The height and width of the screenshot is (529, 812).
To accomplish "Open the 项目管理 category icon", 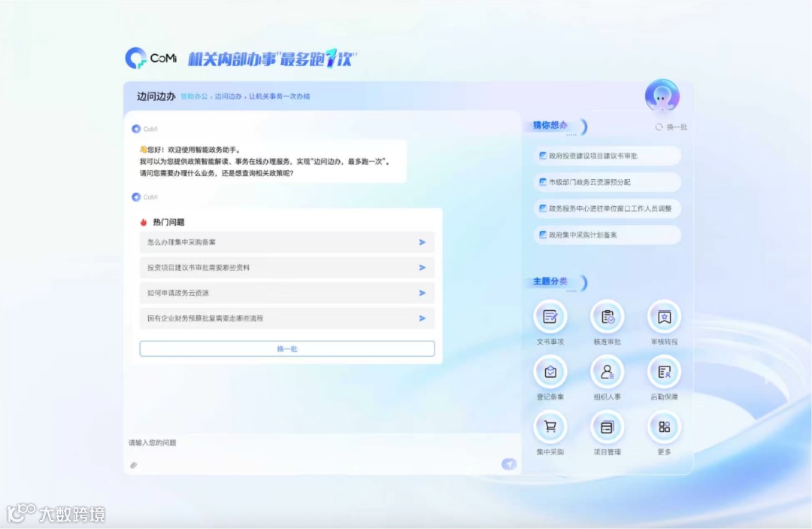I will [607, 426].
